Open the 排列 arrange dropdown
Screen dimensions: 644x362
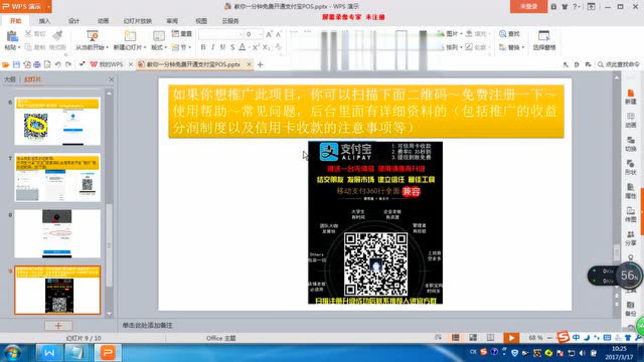pos(449,47)
